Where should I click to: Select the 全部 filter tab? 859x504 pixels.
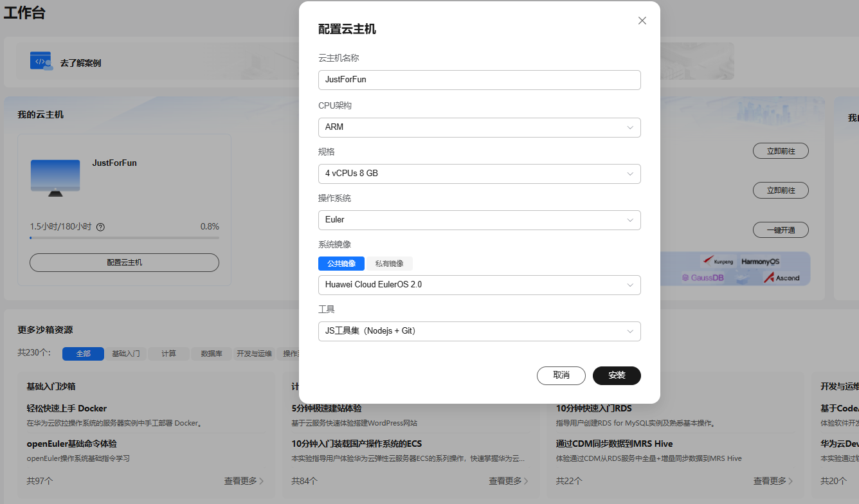(83, 354)
